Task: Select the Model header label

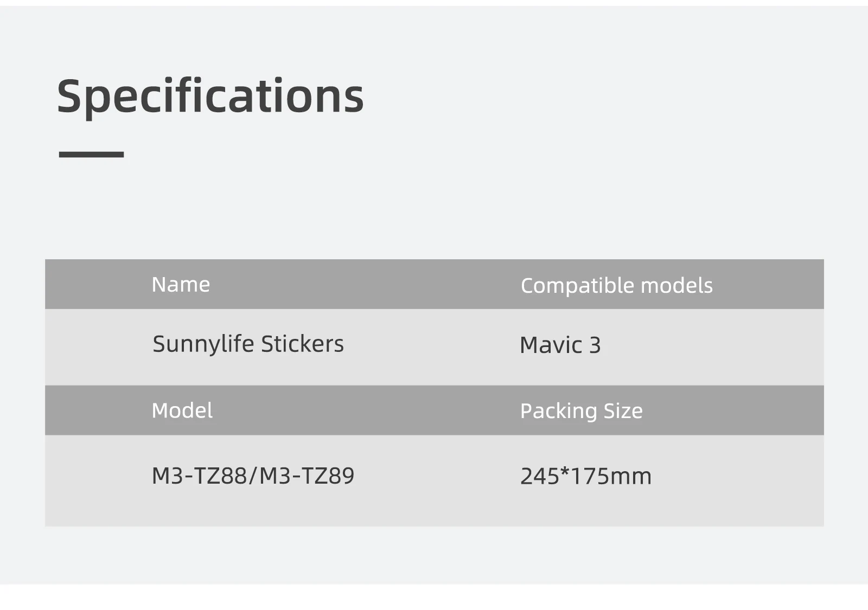Action: tap(182, 410)
